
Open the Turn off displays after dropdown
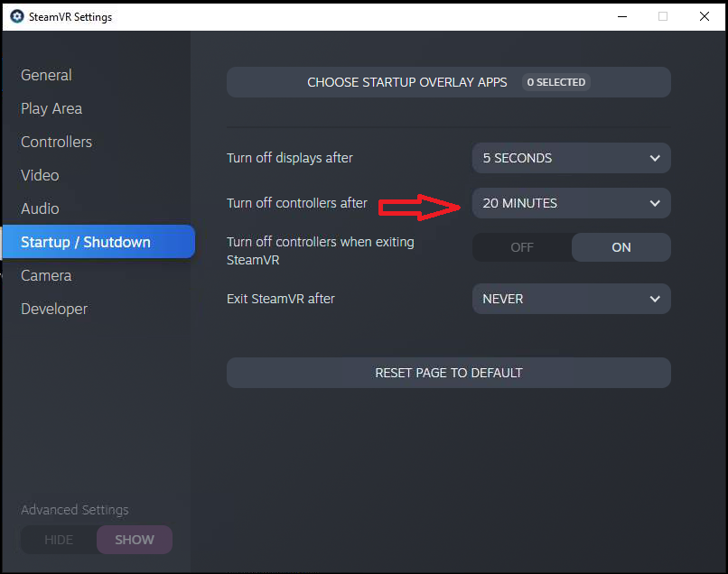pyautogui.click(x=571, y=158)
